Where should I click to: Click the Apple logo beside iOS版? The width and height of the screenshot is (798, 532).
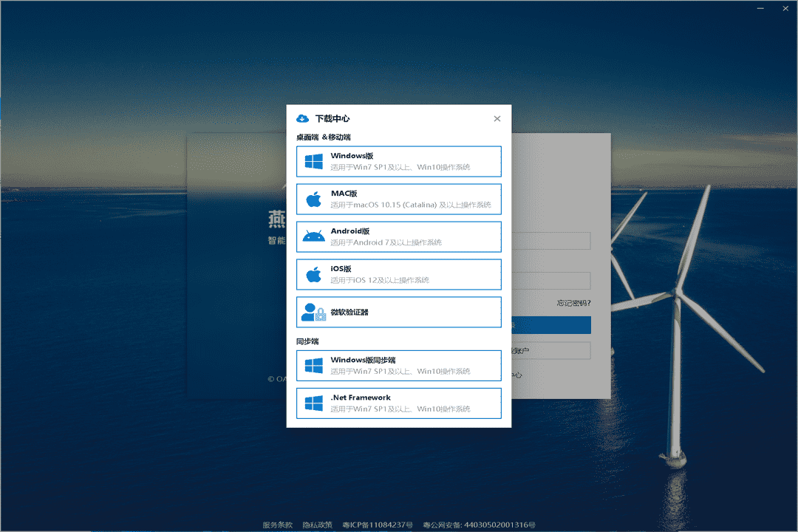(x=314, y=275)
